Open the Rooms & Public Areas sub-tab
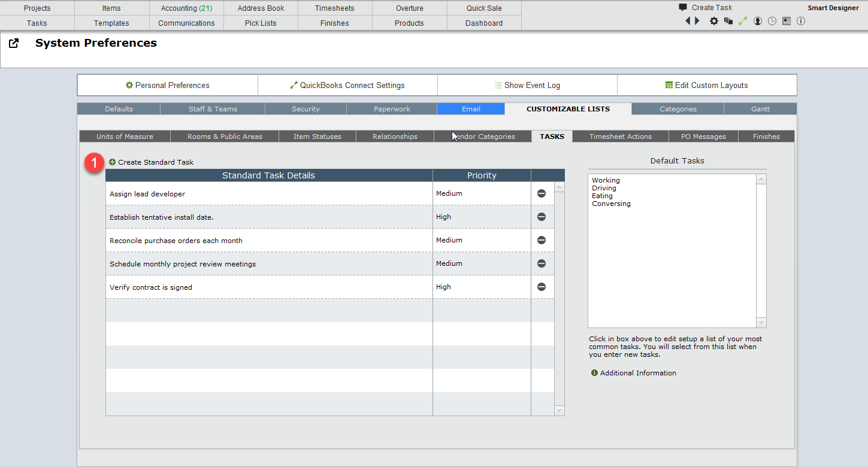 (225, 137)
